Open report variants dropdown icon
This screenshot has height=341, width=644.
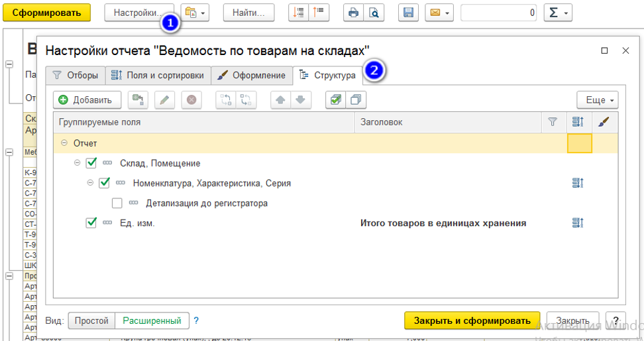pos(195,13)
